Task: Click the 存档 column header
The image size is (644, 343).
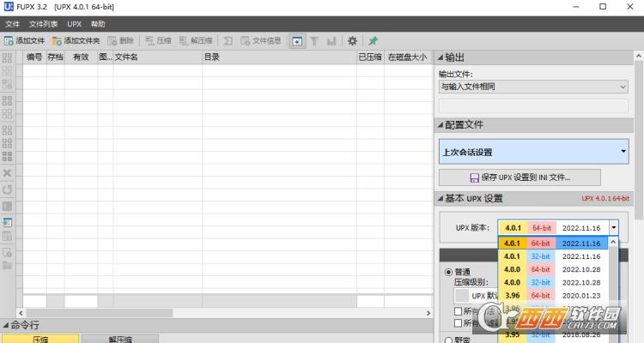Action: tap(56, 57)
